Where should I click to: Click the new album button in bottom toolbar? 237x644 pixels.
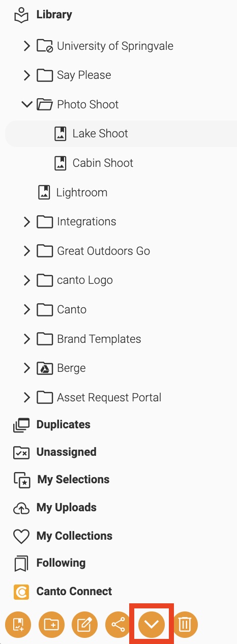click(x=18, y=624)
